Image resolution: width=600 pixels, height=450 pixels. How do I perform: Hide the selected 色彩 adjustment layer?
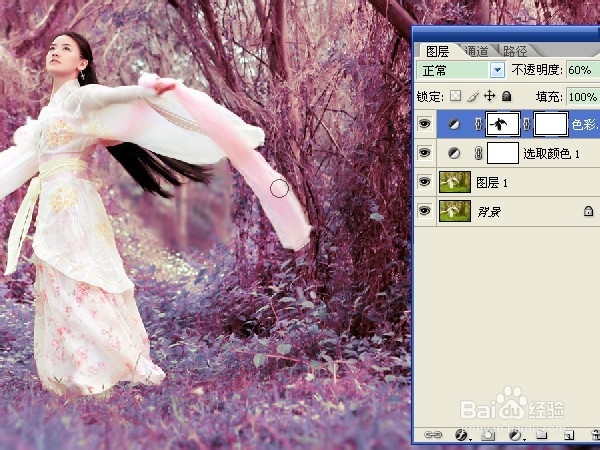424,124
